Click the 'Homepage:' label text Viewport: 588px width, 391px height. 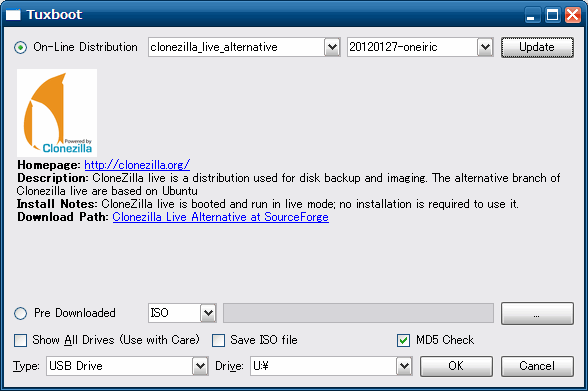point(49,165)
